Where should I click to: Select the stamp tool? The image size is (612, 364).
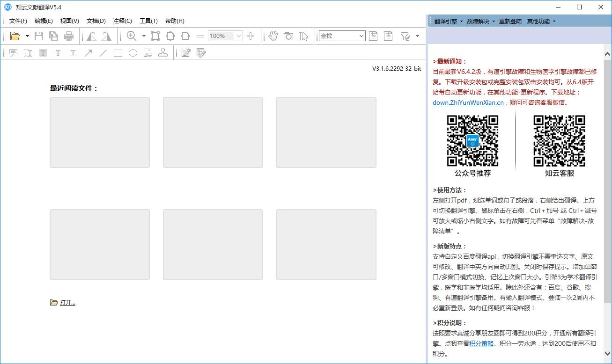click(163, 53)
